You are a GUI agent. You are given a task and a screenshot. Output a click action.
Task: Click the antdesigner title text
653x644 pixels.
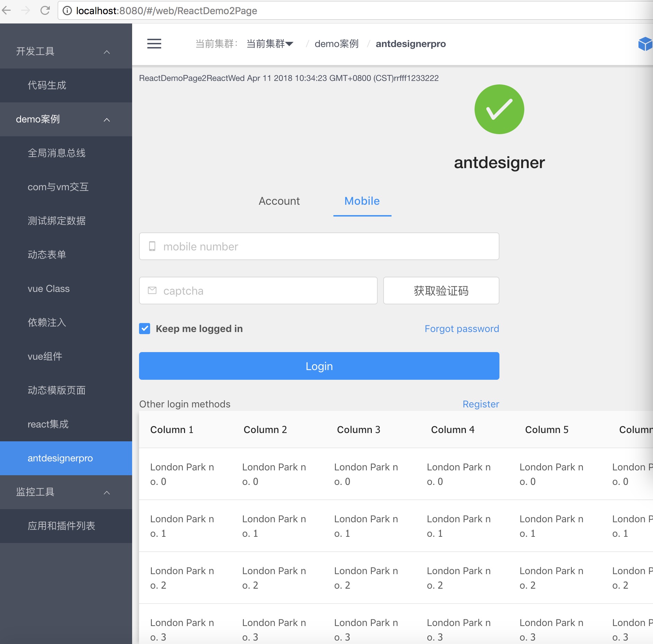coord(499,163)
